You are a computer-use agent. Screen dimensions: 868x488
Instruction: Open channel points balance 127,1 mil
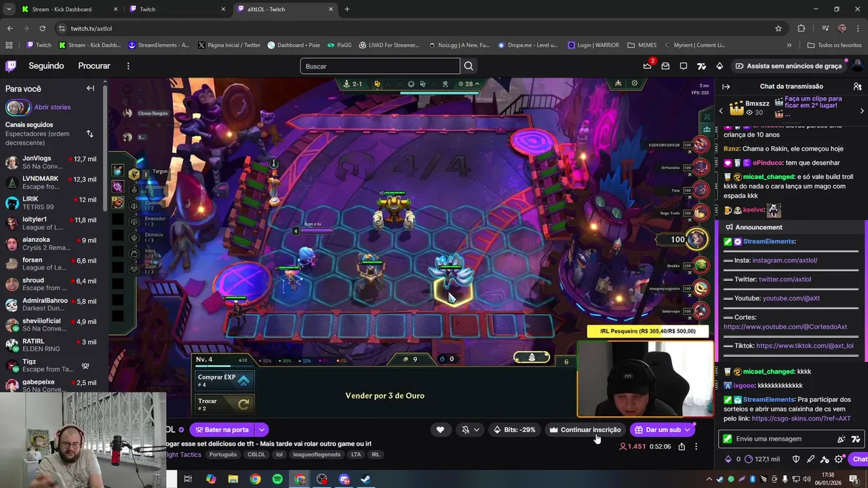pyautogui.click(x=762, y=459)
